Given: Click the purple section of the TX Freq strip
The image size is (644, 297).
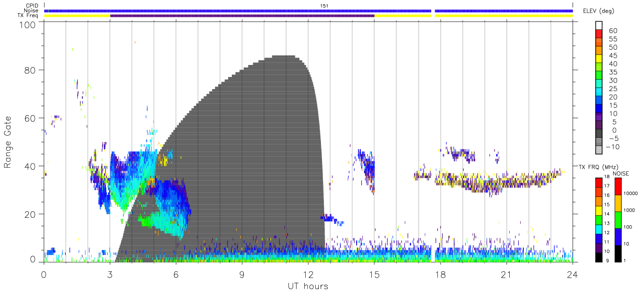Looking at the screenshot, I should (242, 16).
